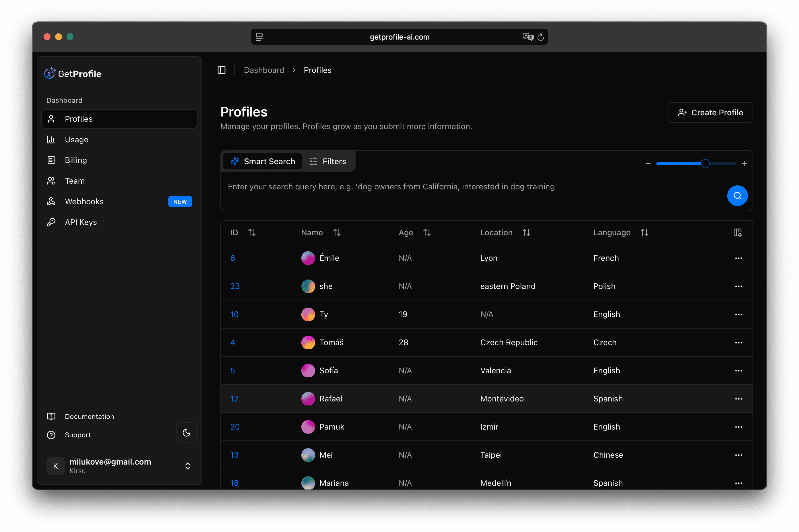Sort the table by Age column
The height and width of the screenshot is (532, 799).
pyautogui.click(x=427, y=232)
